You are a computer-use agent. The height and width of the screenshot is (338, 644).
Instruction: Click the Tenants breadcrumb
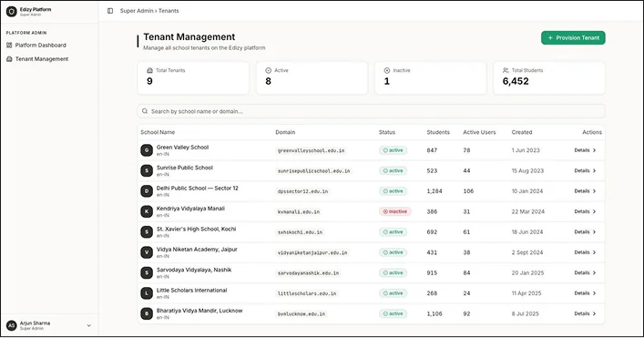coord(169,11)
